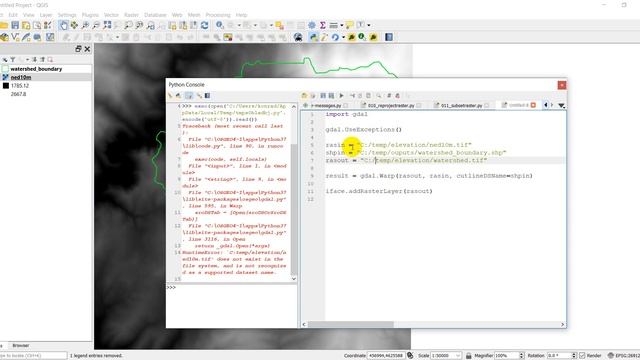Image resolution: width=640 pixels, height=360 pixels.
Task: Switch to the 011_subsetraster.py tab
Action: pos(461,105)
